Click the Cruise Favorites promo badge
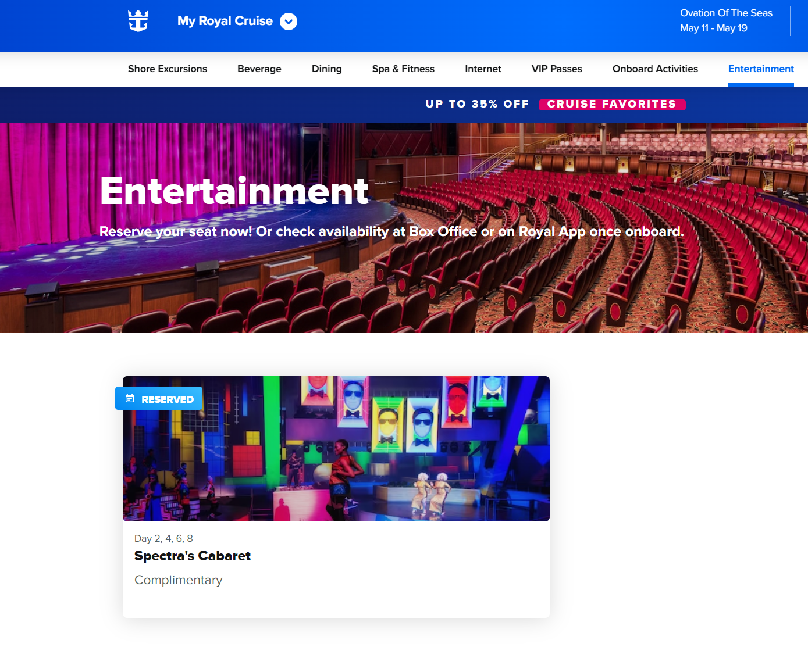Screen dimensions: 808x672 coord(612,104)
